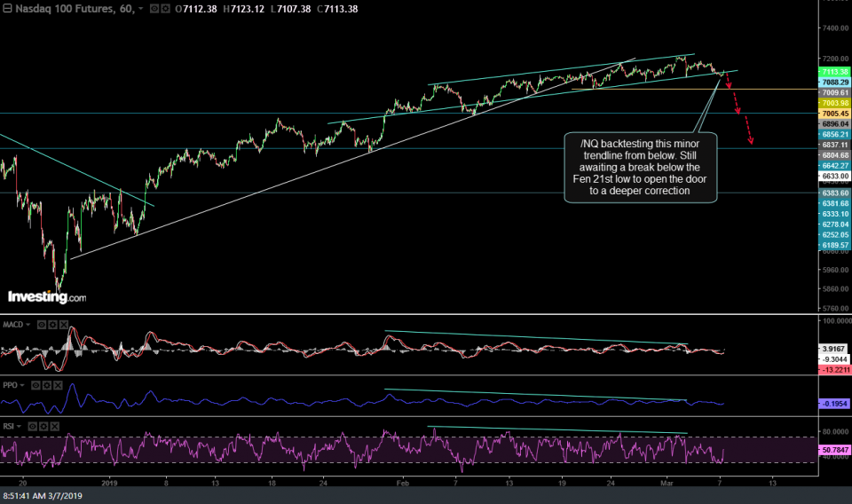The height and width of the screenshot is (504, 852).
Task: Select the 6381.68 price axis label
Action: point(834,203)
